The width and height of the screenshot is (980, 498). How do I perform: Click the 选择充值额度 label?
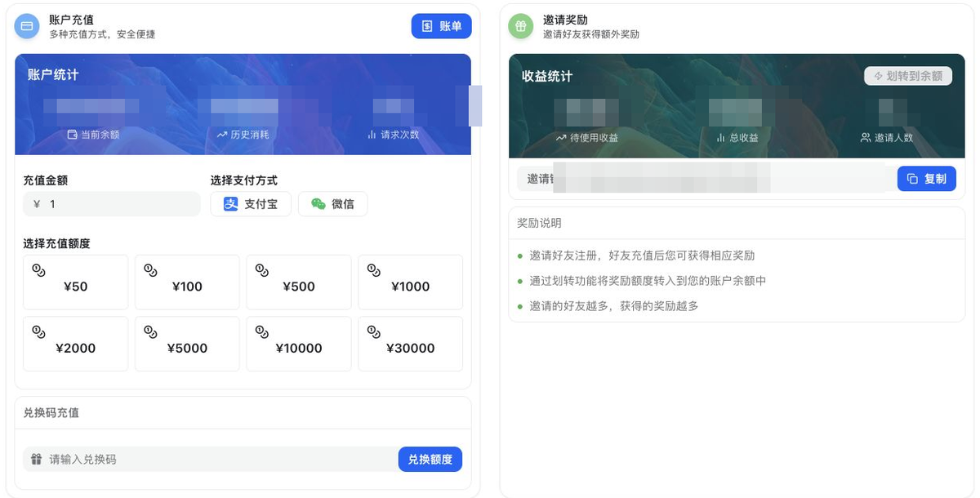pos(56,243)
